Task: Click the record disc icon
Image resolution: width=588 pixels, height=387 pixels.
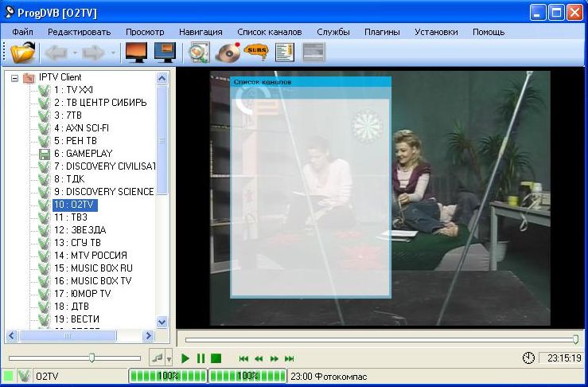Action: click(x=228, y=53)
